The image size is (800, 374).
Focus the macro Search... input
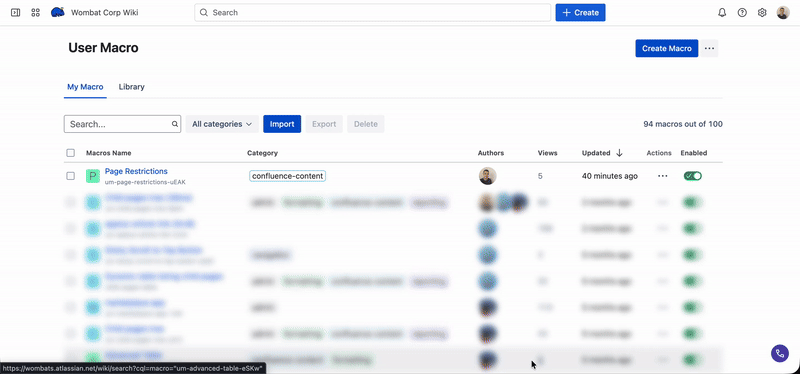122,124
